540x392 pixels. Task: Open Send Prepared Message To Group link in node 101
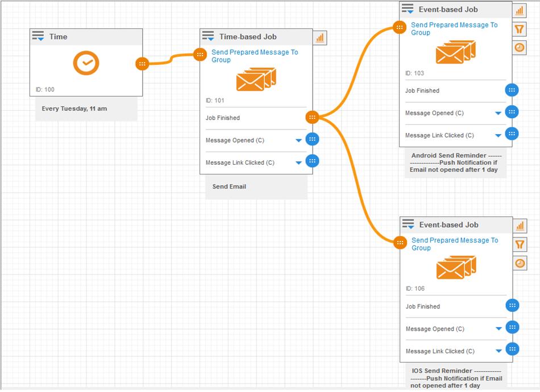pyautogui.click(x=255, y=56)
